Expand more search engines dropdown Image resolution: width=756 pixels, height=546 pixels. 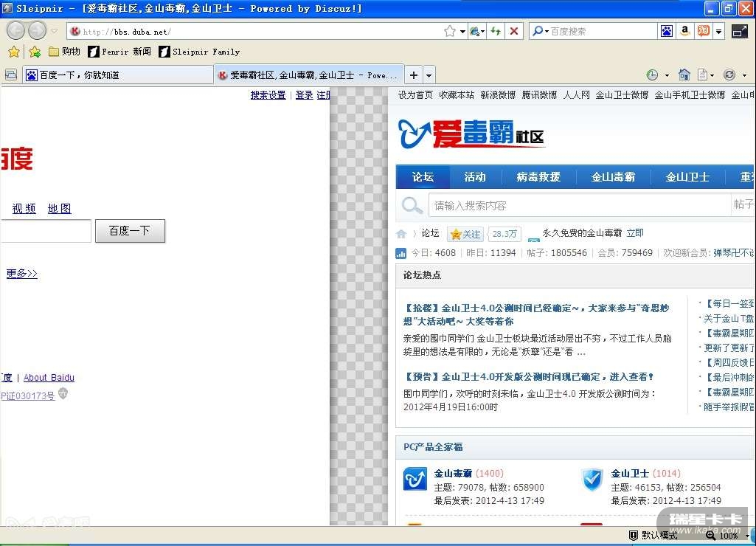tap(719, 32)
